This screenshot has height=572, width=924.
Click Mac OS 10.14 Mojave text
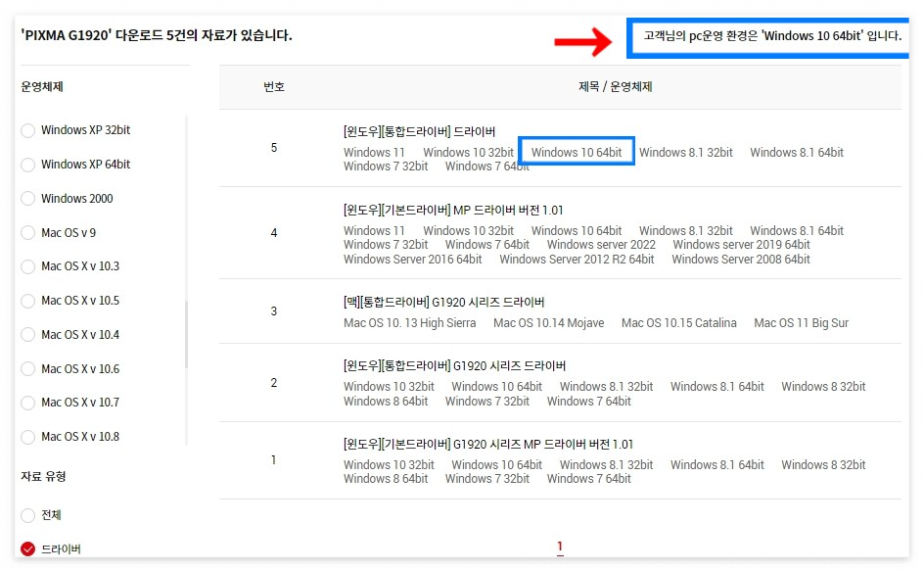pyautogui.click(x=548, y=323)
